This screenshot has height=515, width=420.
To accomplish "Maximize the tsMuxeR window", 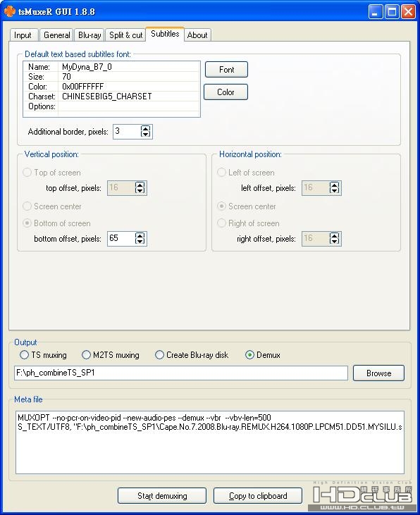I will click(x=392, y=12).
